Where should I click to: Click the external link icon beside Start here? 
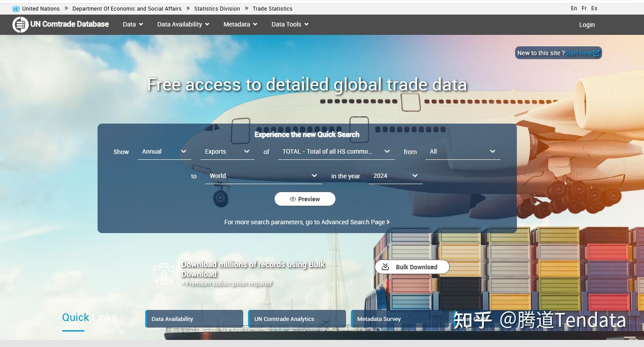pos(596,53)
